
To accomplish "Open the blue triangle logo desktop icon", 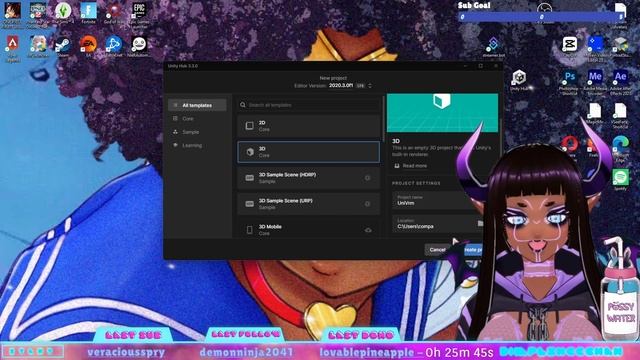I will coord(113,46).
